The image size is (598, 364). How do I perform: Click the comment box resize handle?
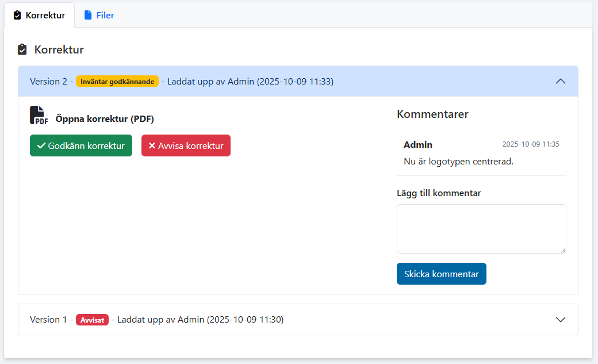coord(563,250)
